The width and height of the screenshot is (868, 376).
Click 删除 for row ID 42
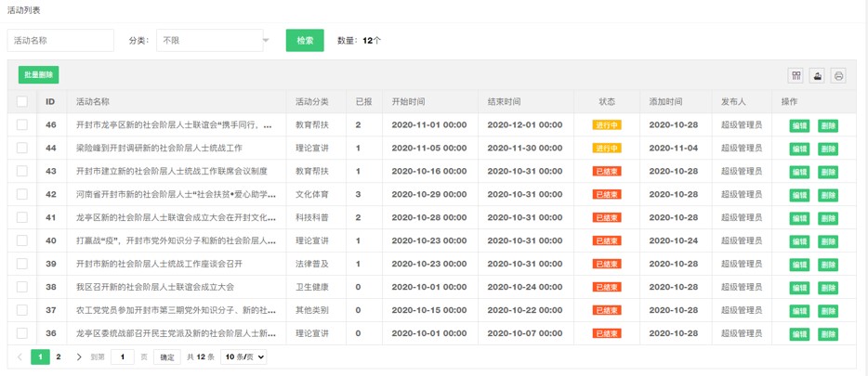828,195
